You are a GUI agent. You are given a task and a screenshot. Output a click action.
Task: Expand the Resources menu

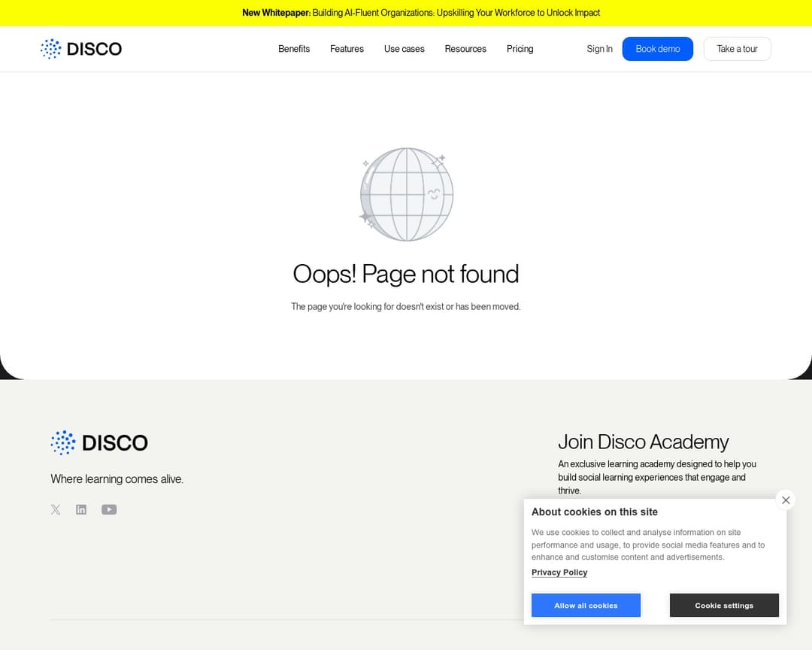(465, 49)
